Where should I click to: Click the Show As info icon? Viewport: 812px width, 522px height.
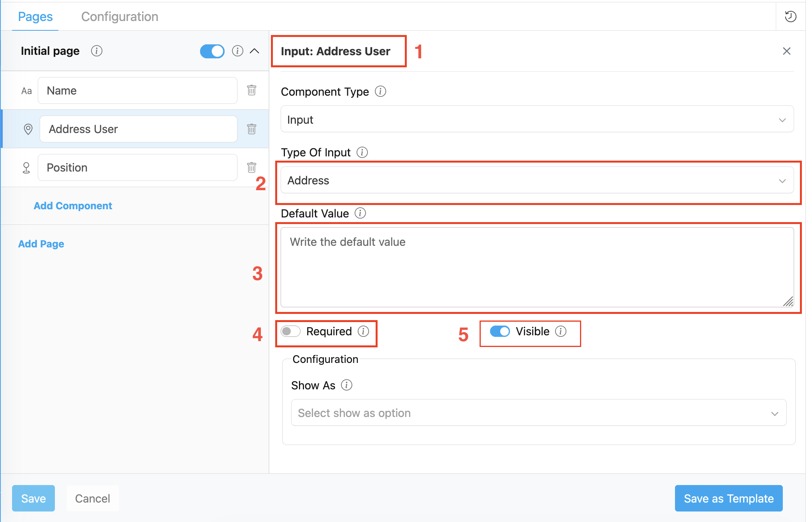pyautogui.click(x=346, y=385)
